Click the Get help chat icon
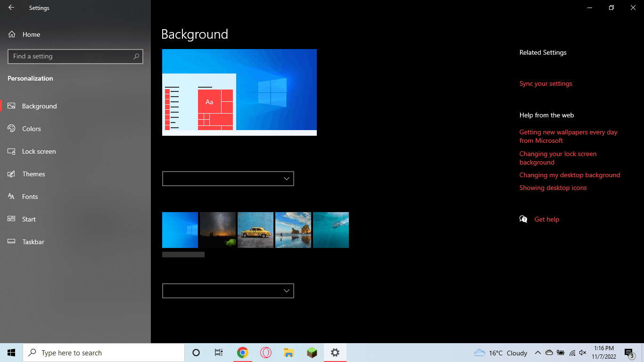The width and height of the screenshot is (644, 362). (523, 219)
